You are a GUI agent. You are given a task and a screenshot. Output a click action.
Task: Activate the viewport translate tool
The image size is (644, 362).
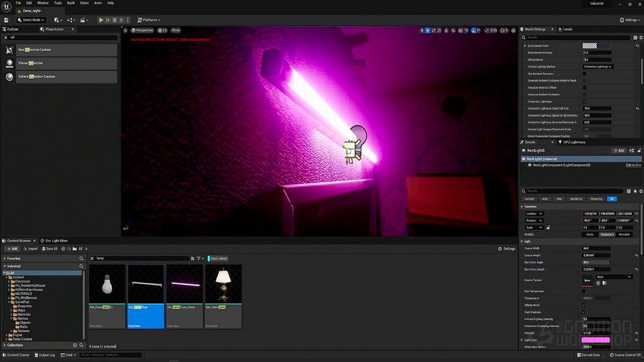coord(428,30)
